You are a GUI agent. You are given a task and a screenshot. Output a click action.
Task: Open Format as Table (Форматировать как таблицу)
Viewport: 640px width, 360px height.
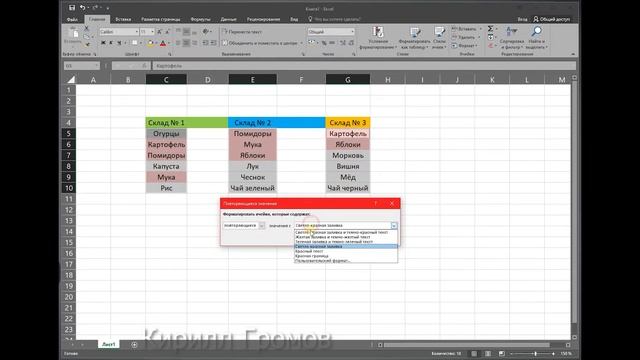pos(414,38)
